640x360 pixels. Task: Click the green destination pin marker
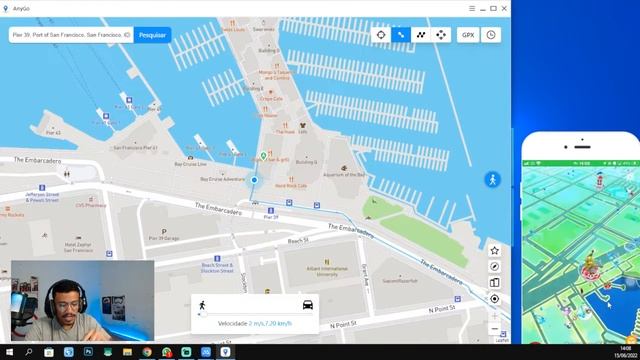(x=264, y=156)
